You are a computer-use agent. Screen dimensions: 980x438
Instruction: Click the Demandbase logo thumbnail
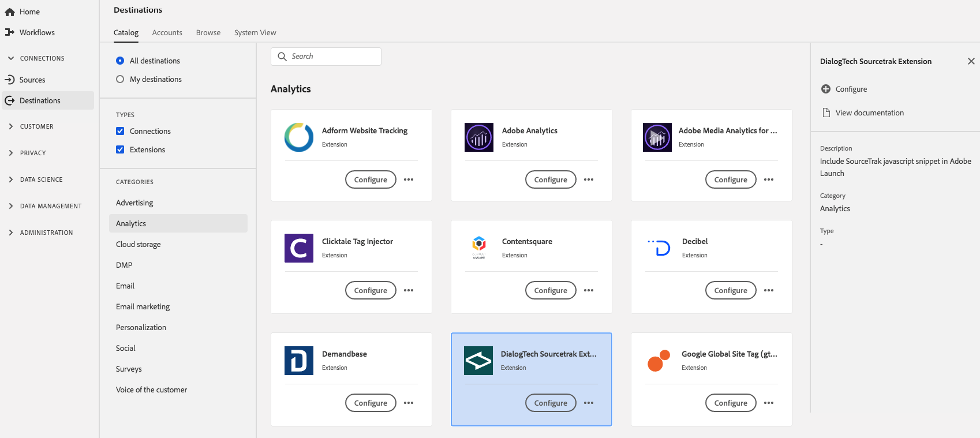[x=299, y=361]
